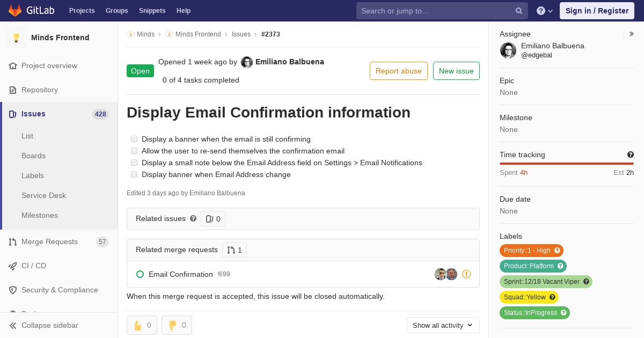This screenshot has width=644, height=338.
Task: Open Help in the top navigation
Action: [184, 11]
